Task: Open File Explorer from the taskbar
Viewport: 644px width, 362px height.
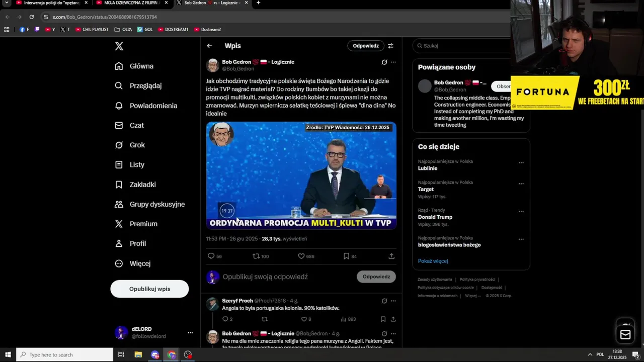Action: [138, 354]
